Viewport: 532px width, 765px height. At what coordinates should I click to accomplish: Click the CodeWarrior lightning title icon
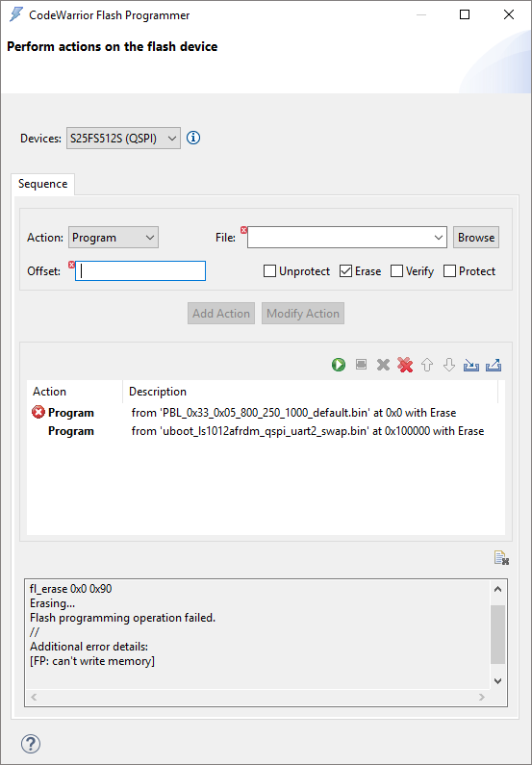(16, 14)
